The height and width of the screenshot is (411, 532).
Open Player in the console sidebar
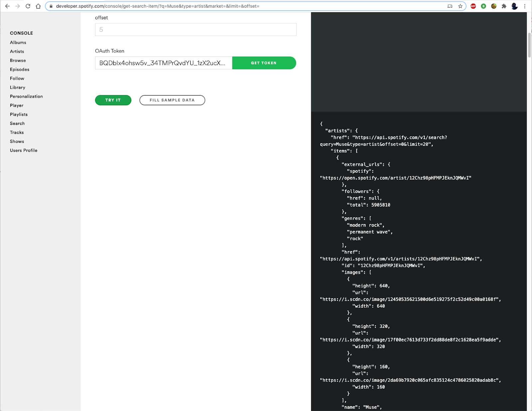click(x=17, y=105)
